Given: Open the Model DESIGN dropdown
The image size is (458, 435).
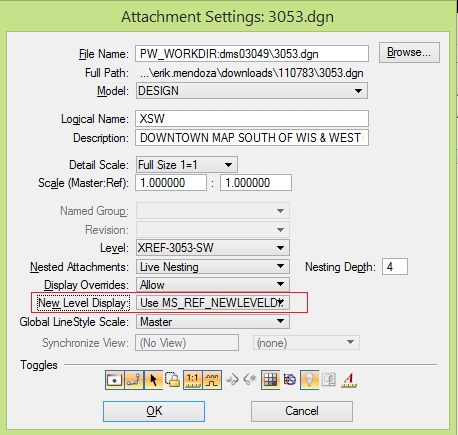Looking at the screenshot, I should [252, 91].
